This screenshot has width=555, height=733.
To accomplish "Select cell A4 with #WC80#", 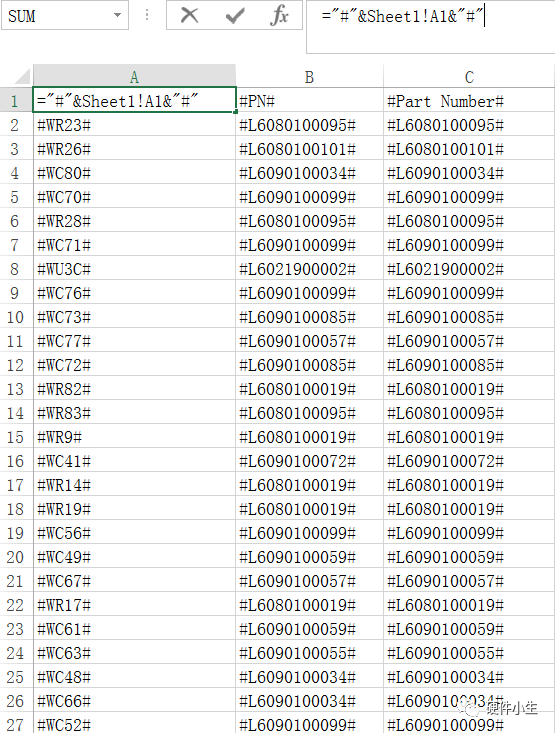I will pyautogui.click(x=134, y=172).
